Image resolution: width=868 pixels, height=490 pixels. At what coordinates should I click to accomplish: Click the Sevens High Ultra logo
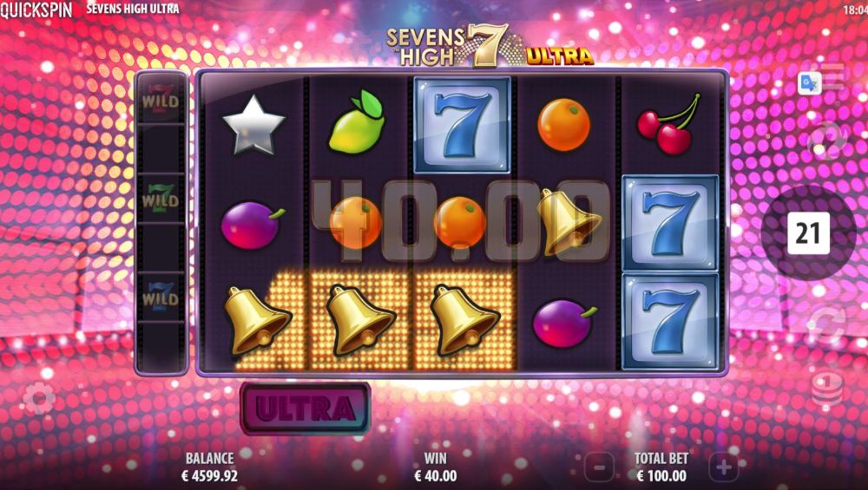point(490,47)
